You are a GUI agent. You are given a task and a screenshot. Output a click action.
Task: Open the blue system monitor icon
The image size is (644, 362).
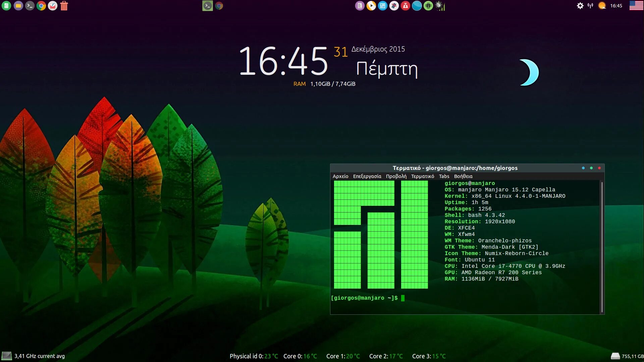coord(382,6)
